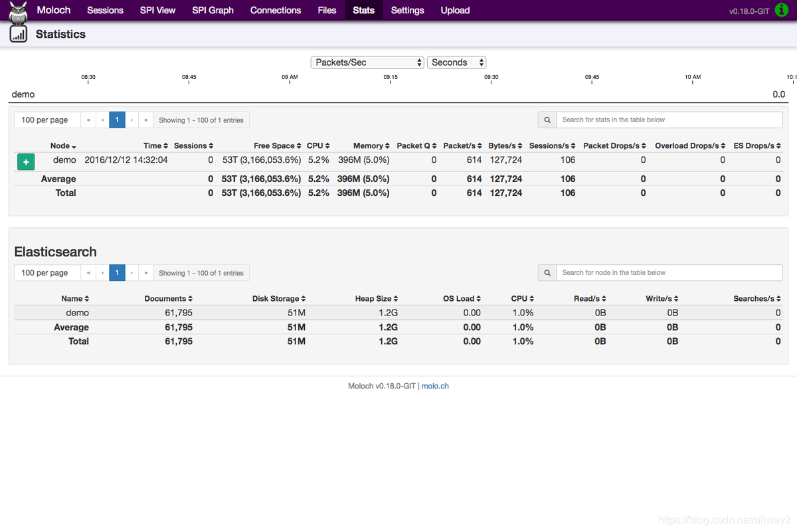The height and width of the screenshot is (532, 797).
Task: Open the SPI View tab
Action: pos(157,10)
